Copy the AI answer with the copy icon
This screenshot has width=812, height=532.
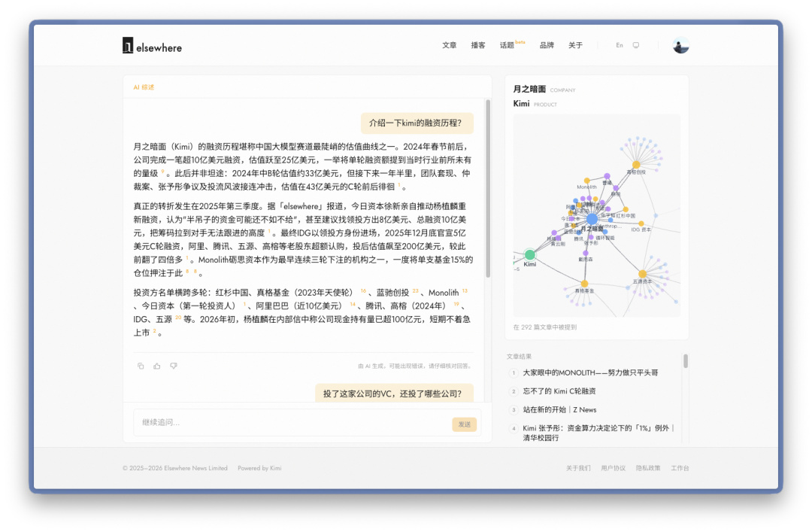pyautogui.click(x=141, y=366)
